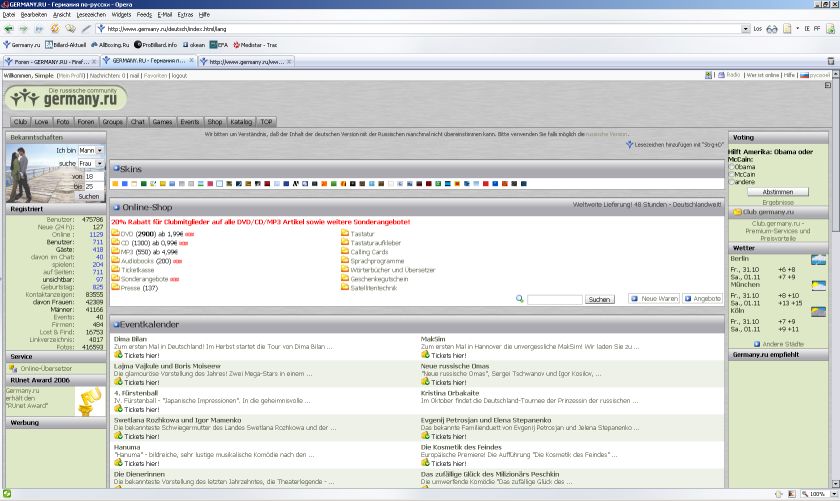
Task: Click the IE toolbar button
Action: 807,29
